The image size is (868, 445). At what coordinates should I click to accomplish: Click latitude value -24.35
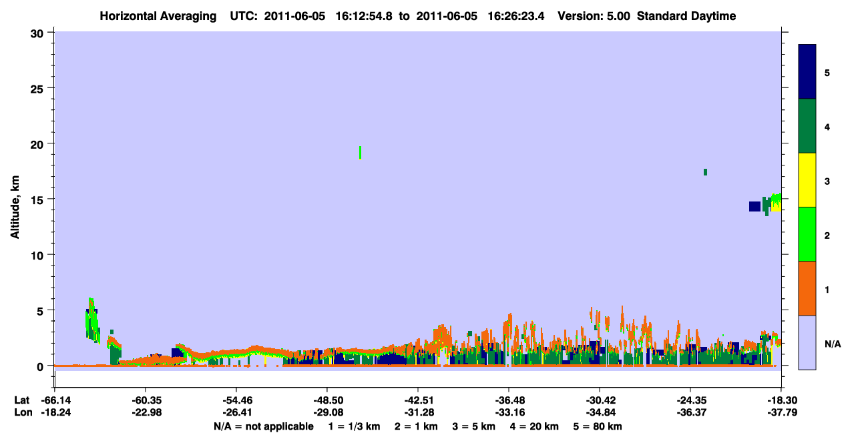click(x=690, y=400)
